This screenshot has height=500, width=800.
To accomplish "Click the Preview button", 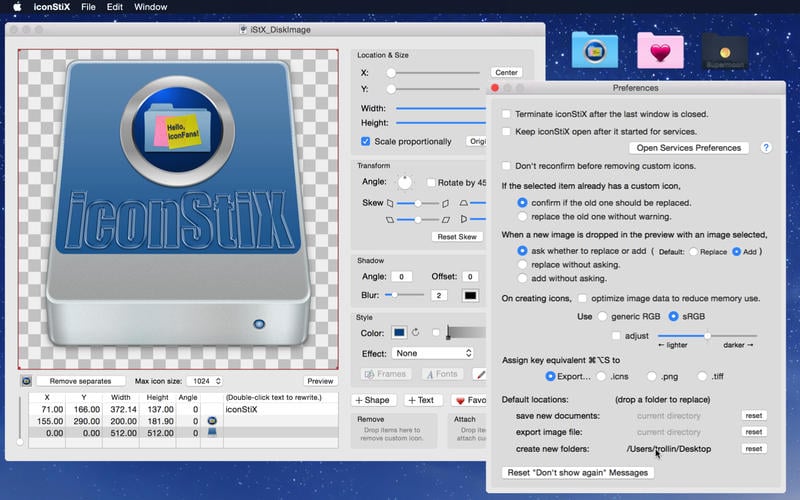I will click(x=320, y=381).
